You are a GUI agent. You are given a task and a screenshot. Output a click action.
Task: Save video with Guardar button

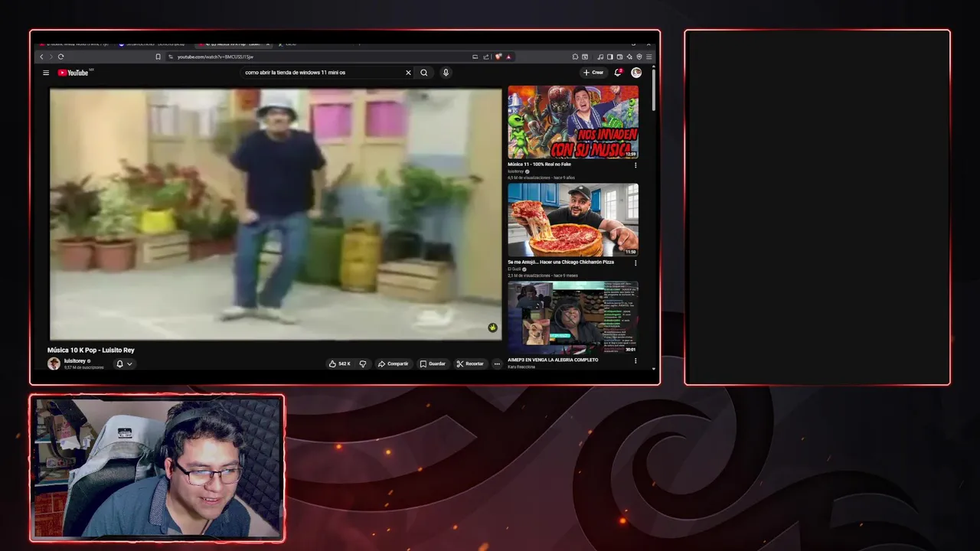pos(433,364)
